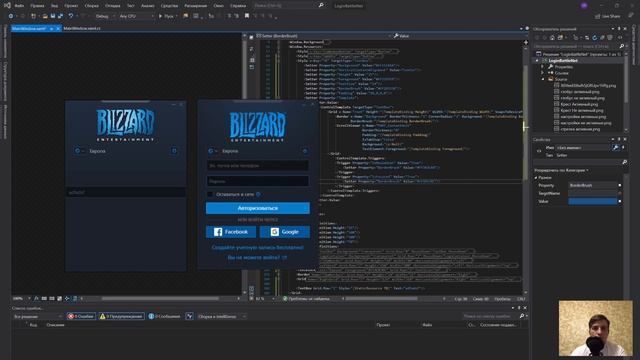Click the email or phone input field
The width and height of the screenshot is (640, 360).
(x=258, y=166)
